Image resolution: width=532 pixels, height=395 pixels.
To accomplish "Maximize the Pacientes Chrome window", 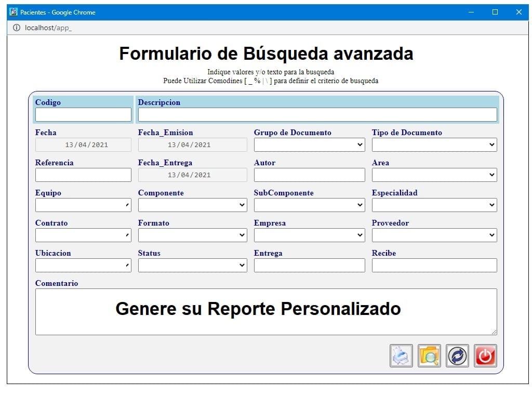I will (495, 12).
